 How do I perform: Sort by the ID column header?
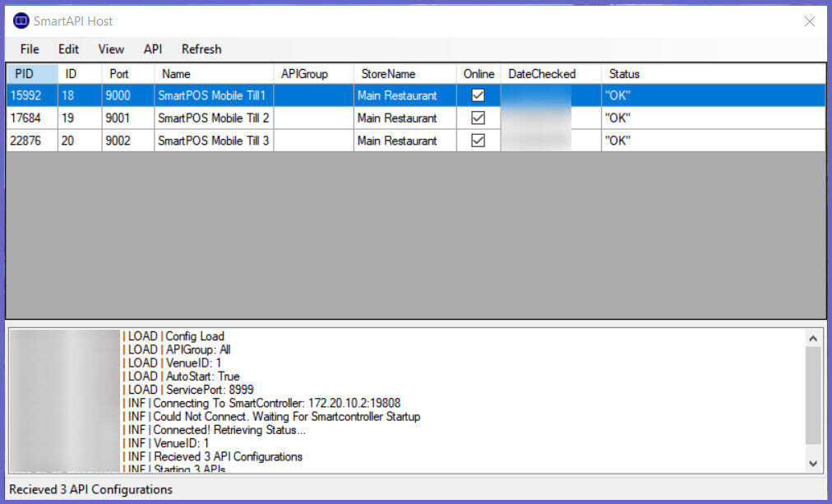tap(80, 74)
